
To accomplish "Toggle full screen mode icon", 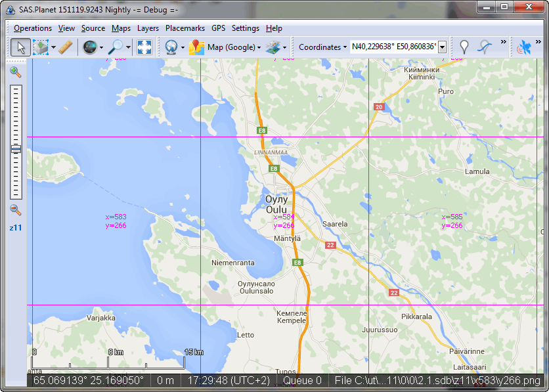I will (144, 47).
